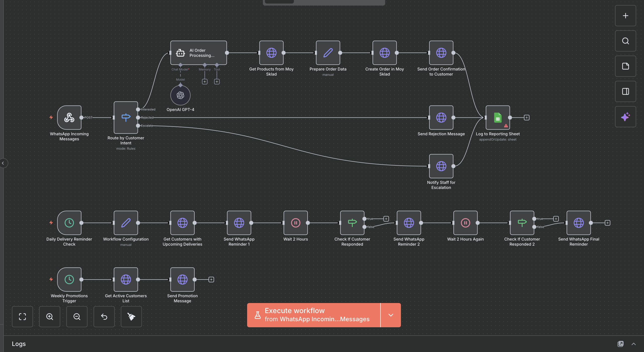Click the Rejected output connector
The height and width of the screenshot is (352, 644).
[x=138, y=117]
